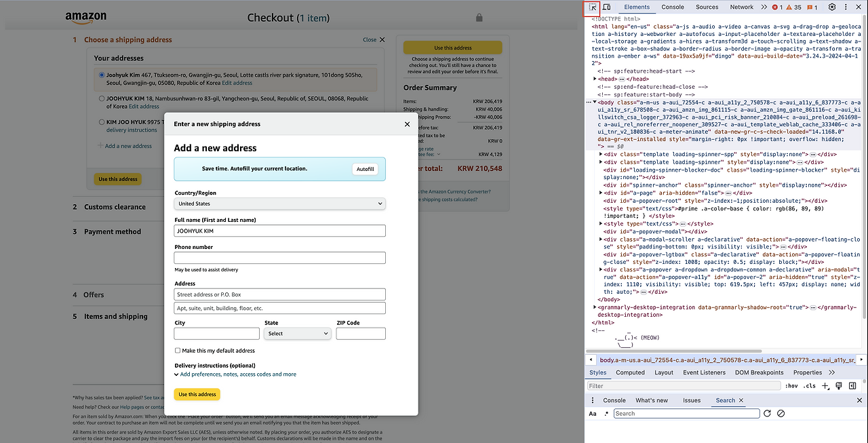Open DevTools three-dot customize menu
This screenshot has height=443, width=868.
846,7
